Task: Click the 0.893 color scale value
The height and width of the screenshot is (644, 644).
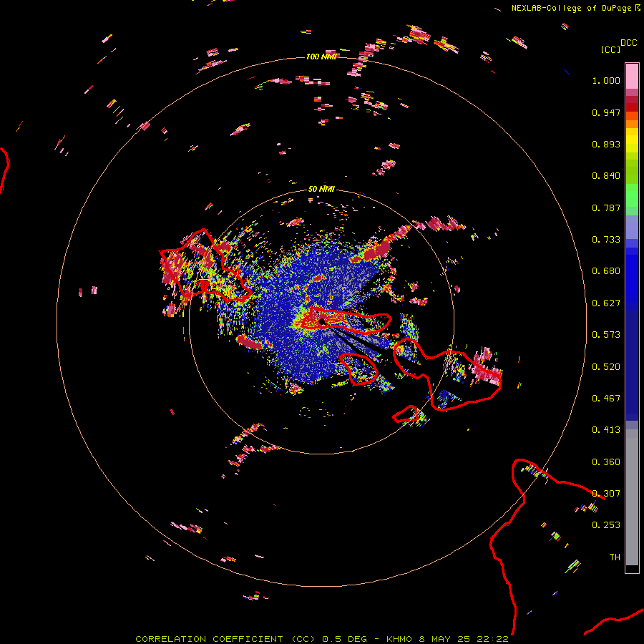Action: point(606,144)
